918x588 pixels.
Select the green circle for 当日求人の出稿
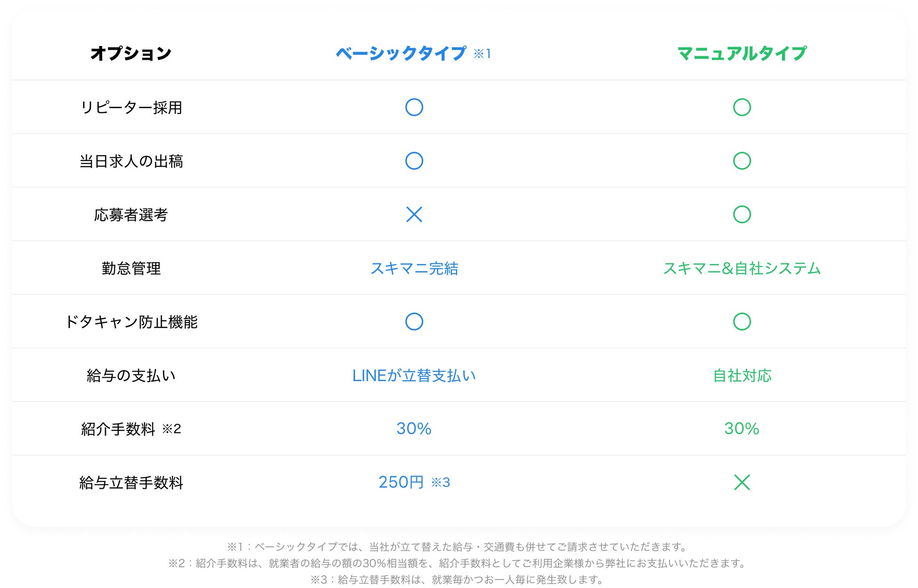pyautogui.click(x=741, y=161)
